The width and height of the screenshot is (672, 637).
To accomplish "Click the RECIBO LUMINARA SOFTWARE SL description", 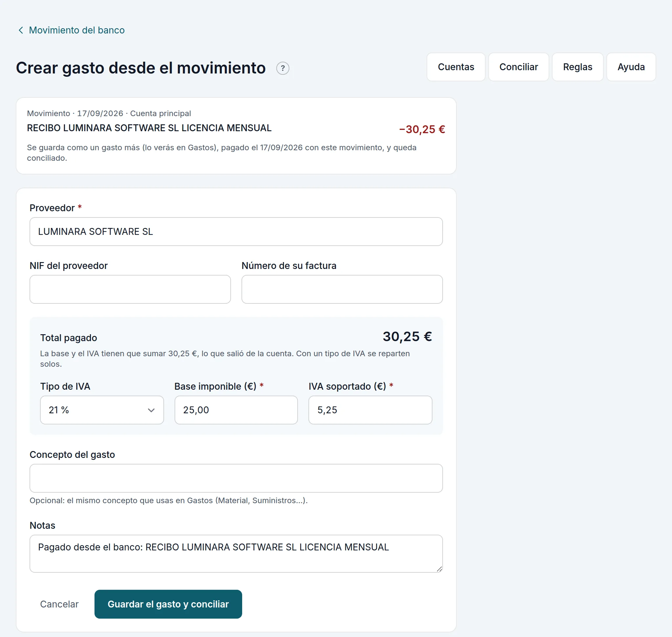I will click(x=149, y=128).
